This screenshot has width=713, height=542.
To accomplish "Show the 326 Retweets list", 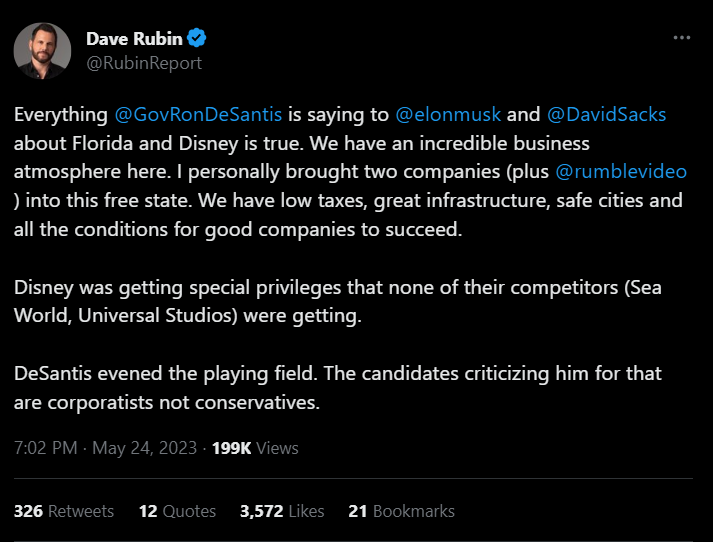I will pyautogui.click(x=64, y=511).
